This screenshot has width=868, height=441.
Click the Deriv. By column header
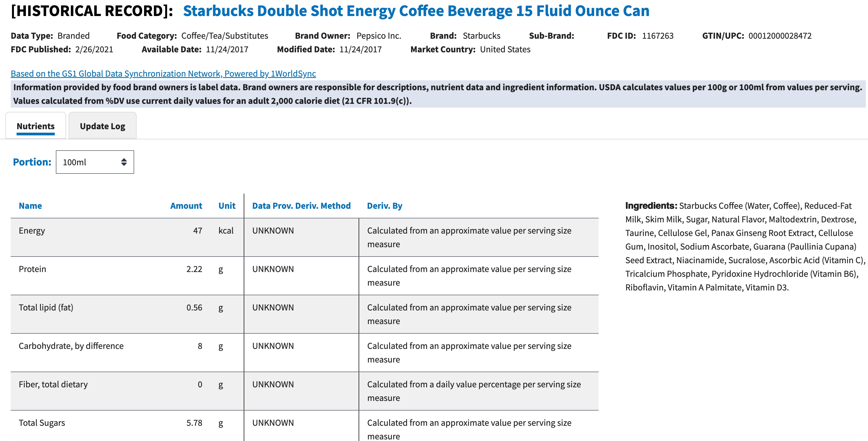(x=385, y=206)
